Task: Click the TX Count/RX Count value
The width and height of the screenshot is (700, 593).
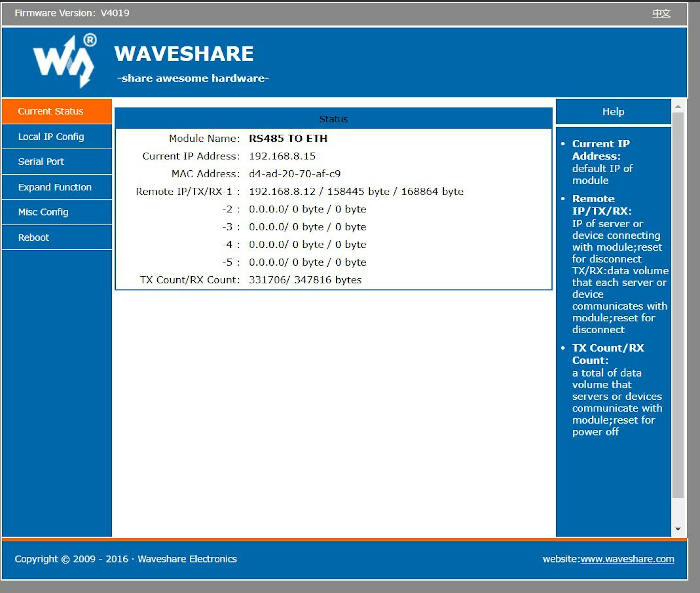Action: pos(305,280)
